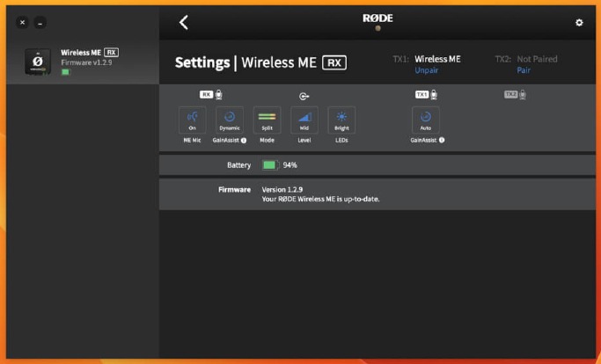Screen dimensions: 601x364
Task: Open the RX GainAssist info icon
Action: coord(244,140)
